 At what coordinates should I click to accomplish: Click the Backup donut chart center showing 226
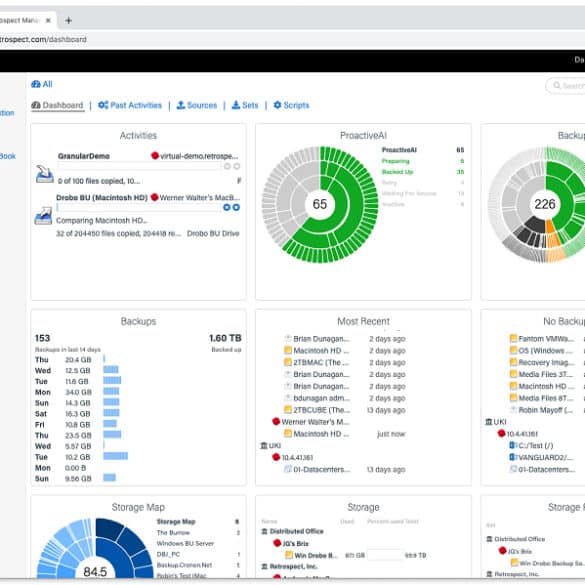click(x=545, y=204)
